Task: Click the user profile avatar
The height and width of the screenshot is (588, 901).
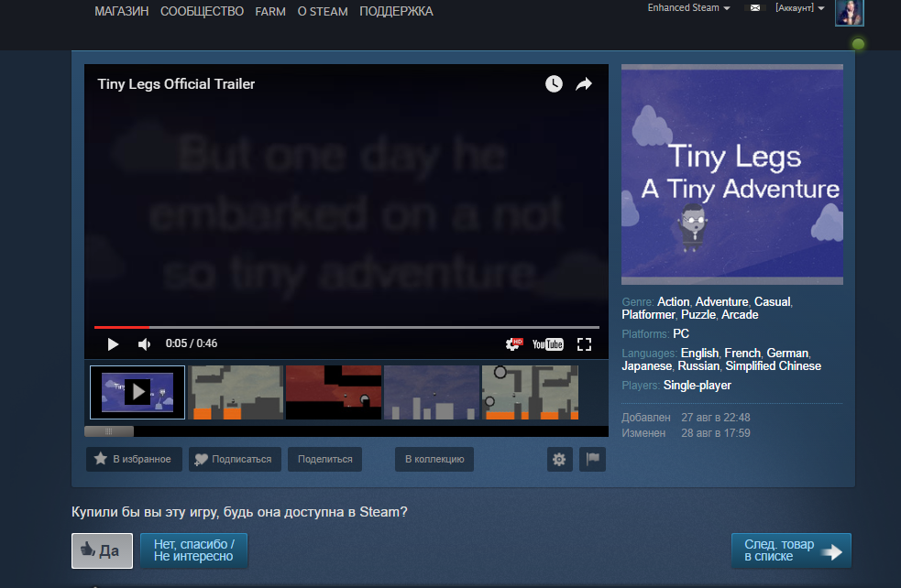Action: [850, 13]
